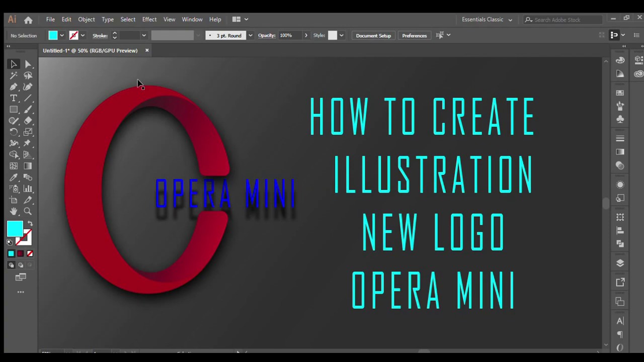Select the Blend tool

pyautogui.click(x=28, y=177)
